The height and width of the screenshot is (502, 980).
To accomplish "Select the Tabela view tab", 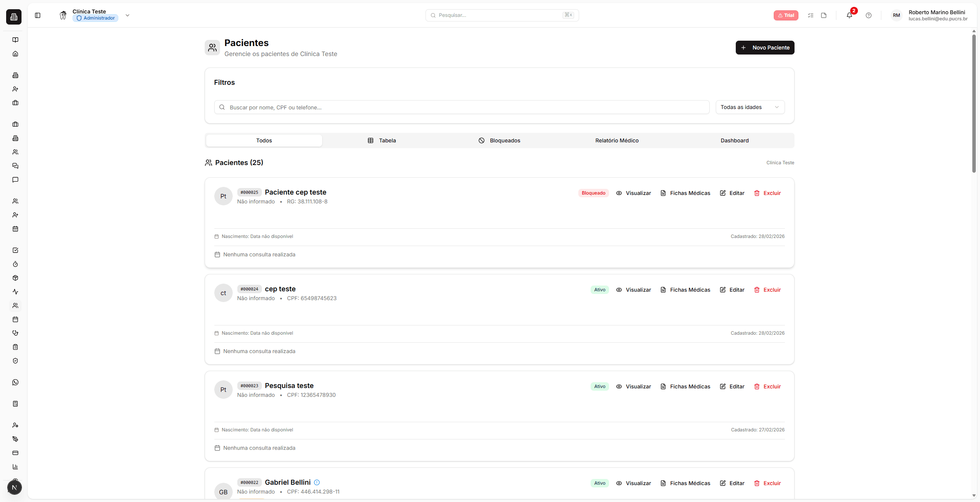I will [x=382, y=140].
